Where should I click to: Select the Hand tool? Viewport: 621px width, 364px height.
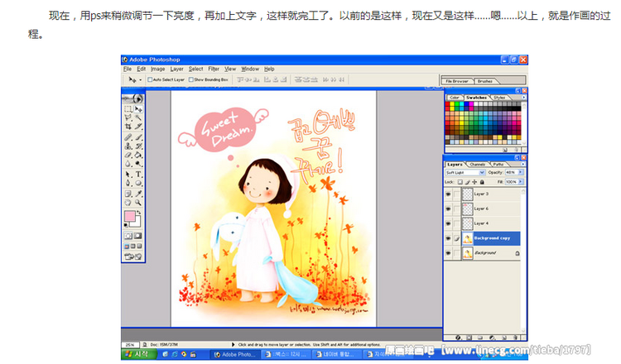tap(128, 203)
